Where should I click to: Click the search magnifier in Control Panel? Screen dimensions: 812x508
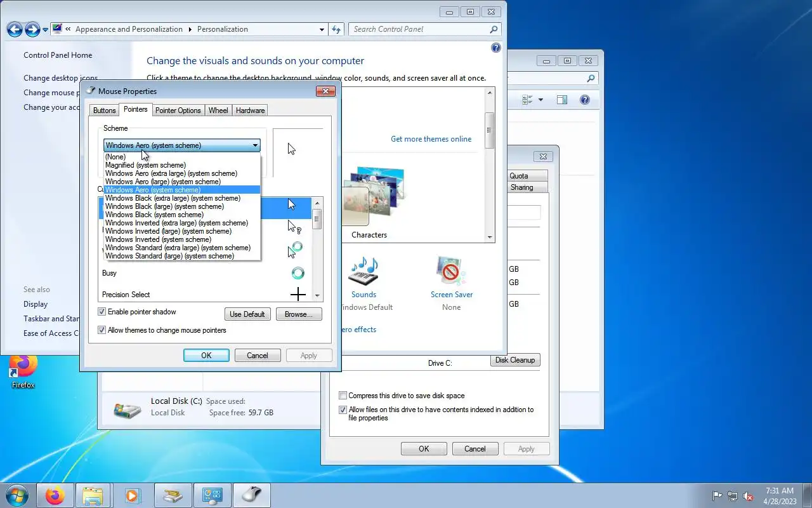494,29
